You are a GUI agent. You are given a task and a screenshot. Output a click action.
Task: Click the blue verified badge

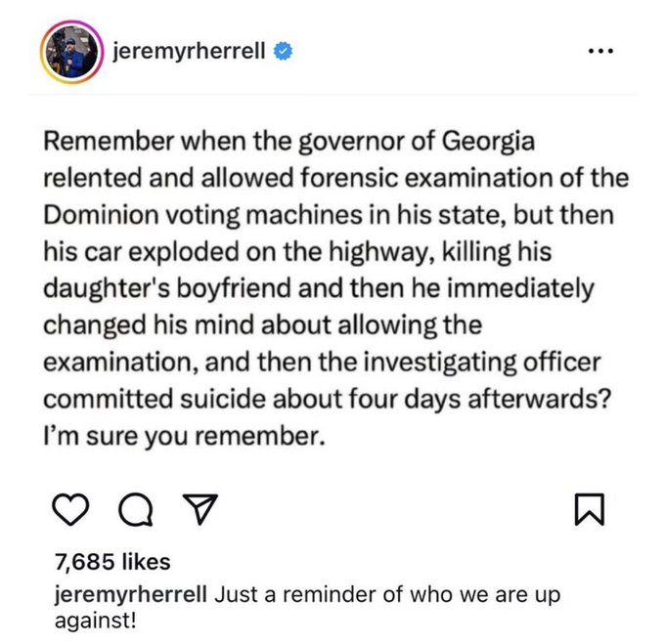(283, 51)
